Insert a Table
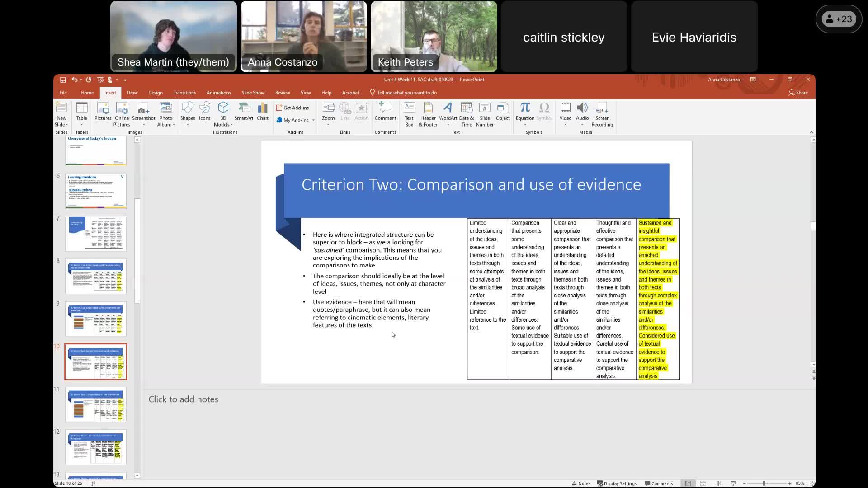 click(x=81, y=114)
